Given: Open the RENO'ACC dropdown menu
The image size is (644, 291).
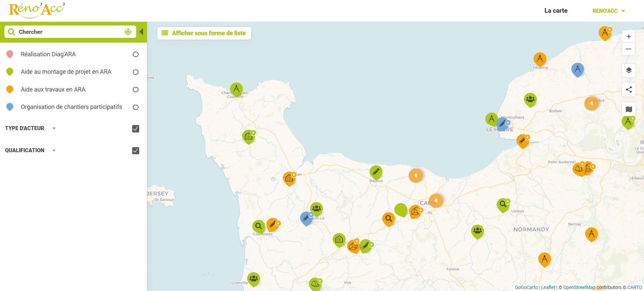Looking at the screenshot, I should coord(608,11).
